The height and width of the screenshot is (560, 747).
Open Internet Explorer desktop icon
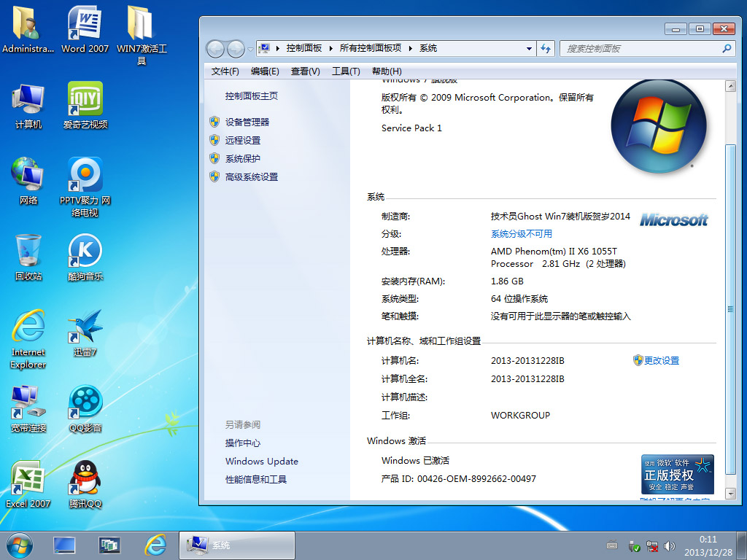pos(28,339)
